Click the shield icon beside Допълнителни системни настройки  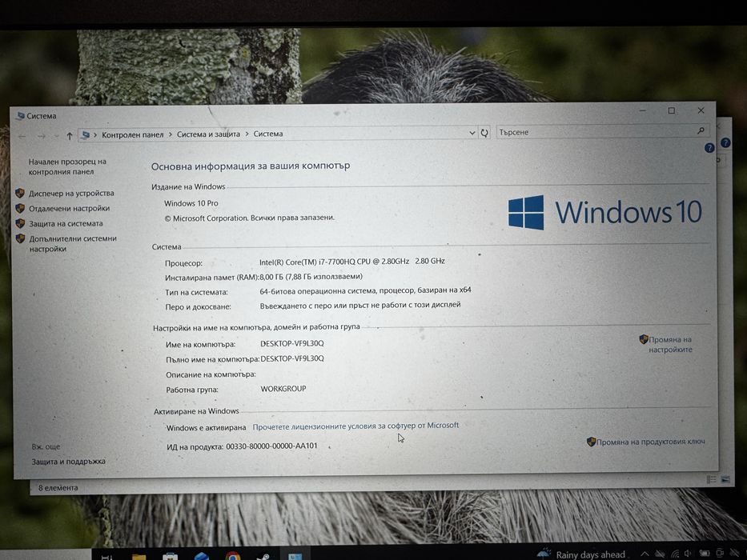tap(20, 238)
